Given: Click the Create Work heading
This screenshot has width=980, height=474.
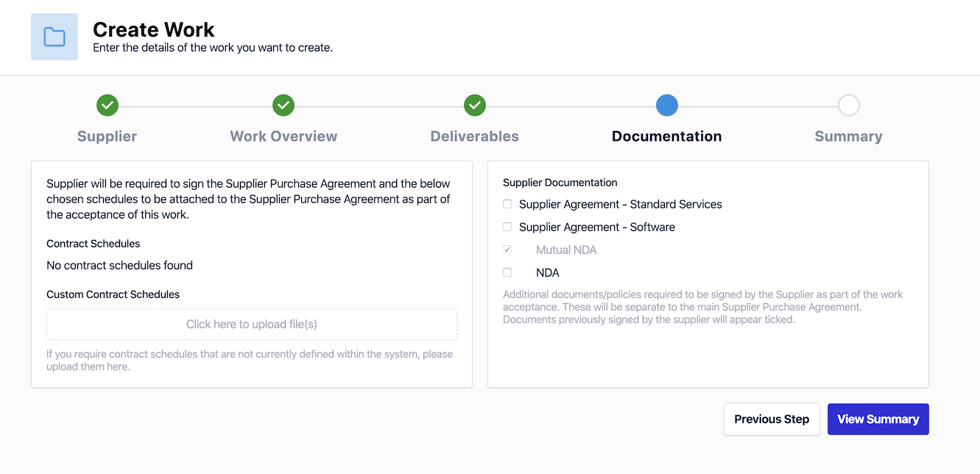Looking at the screenshot, I should coord(154,29).
